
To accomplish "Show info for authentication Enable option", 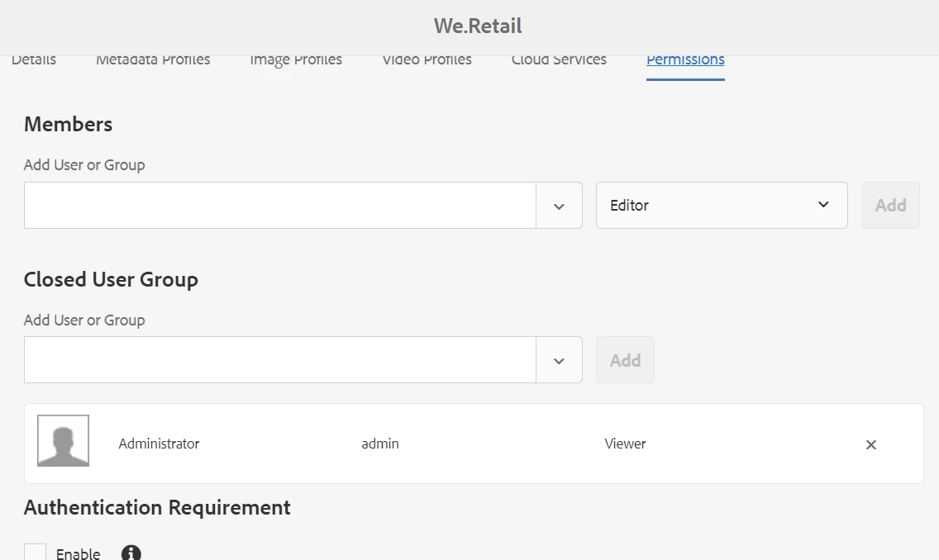I will pyautogui.click(x=131, y=553).
